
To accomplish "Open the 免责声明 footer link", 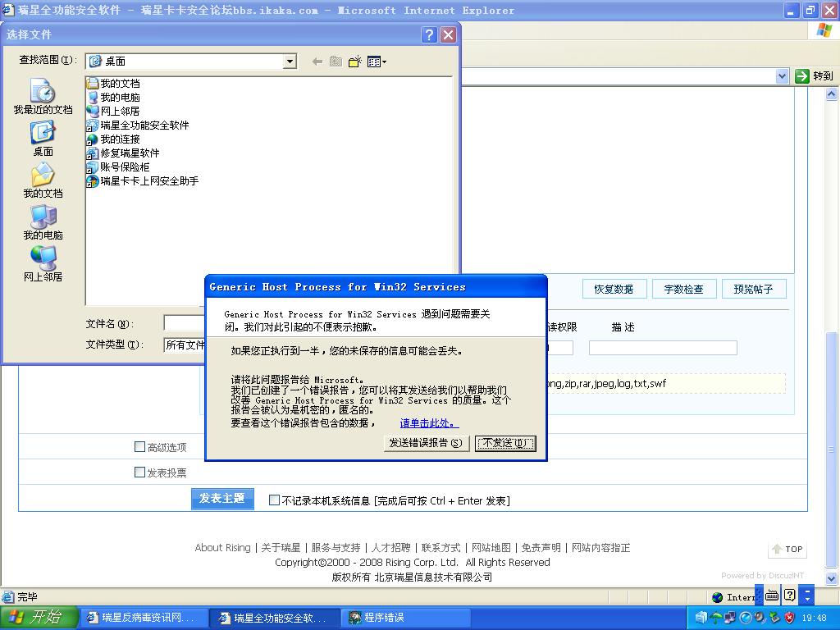I will pos(541,547).
